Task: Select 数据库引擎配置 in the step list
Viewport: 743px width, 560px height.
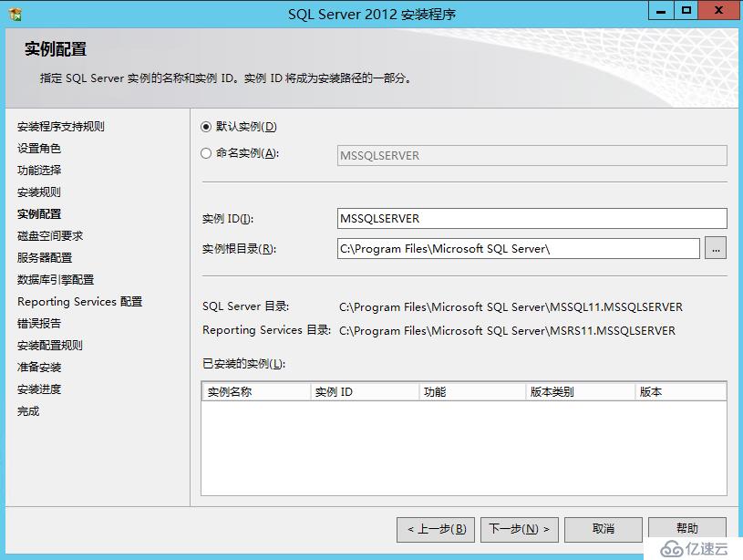Action: point(56,280)
